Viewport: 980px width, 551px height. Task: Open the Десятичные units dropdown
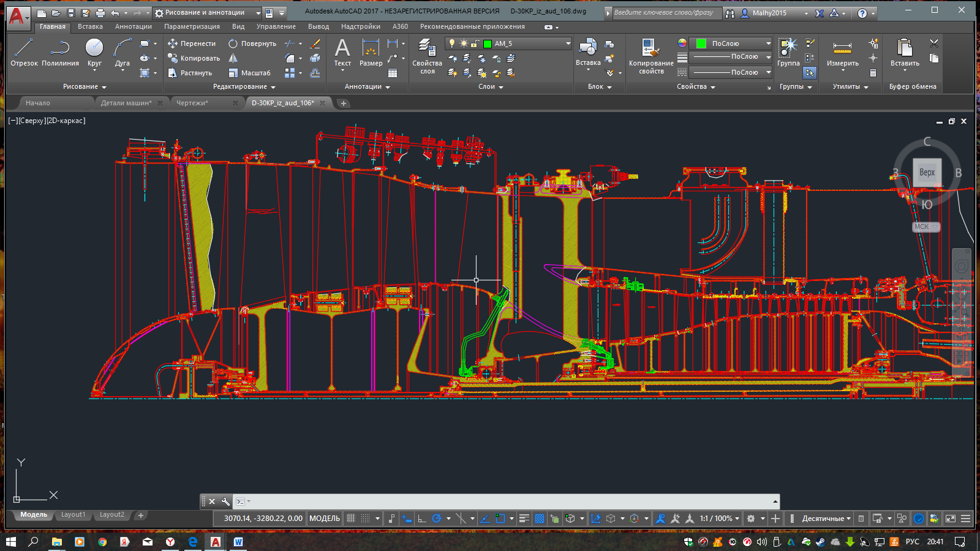coord(826,519)
